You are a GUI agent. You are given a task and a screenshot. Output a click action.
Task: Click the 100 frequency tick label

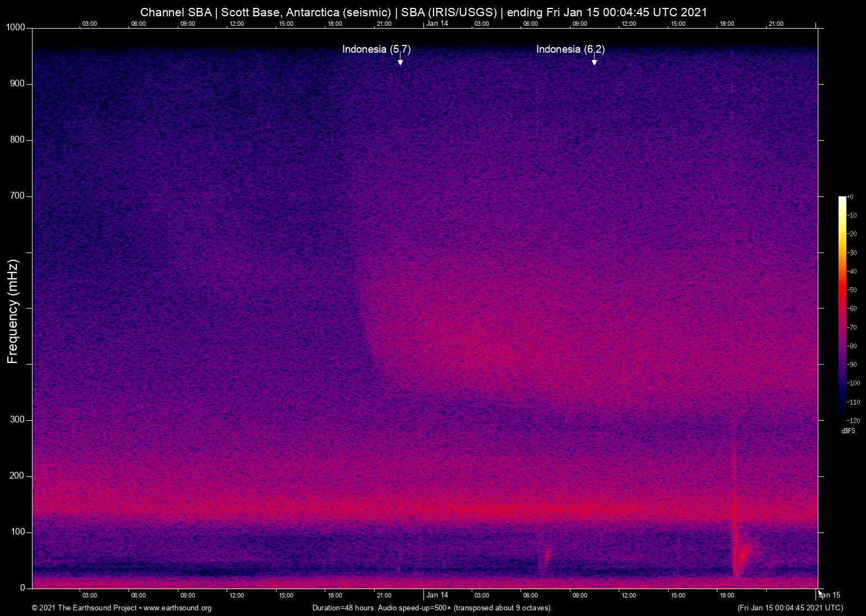(x=17, y=532)
